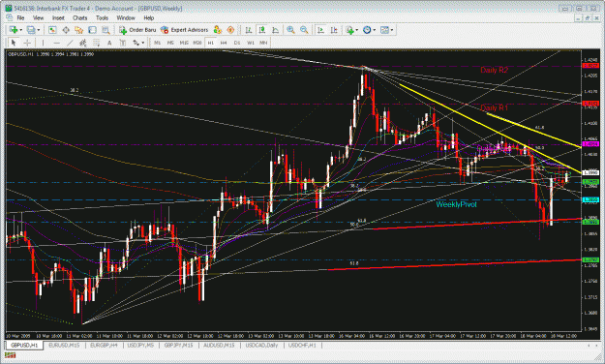Screen dimensions: 605x364
Task: Select the Vertical Line drawing tool
Action: [43, 43]
